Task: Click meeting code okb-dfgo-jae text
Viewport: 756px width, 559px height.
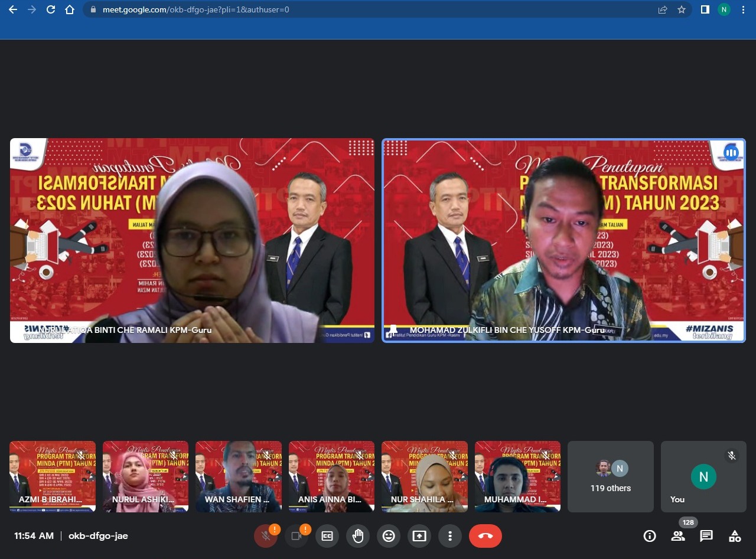Action: 98,536
